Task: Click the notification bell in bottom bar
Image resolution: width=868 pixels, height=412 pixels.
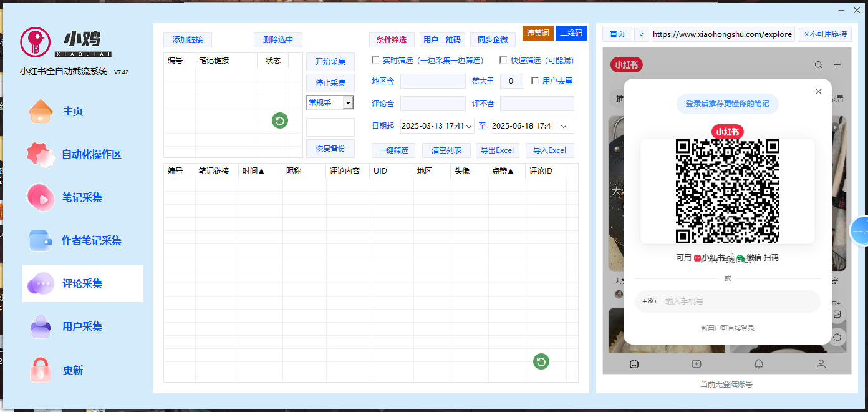Action: coord(759,364)
